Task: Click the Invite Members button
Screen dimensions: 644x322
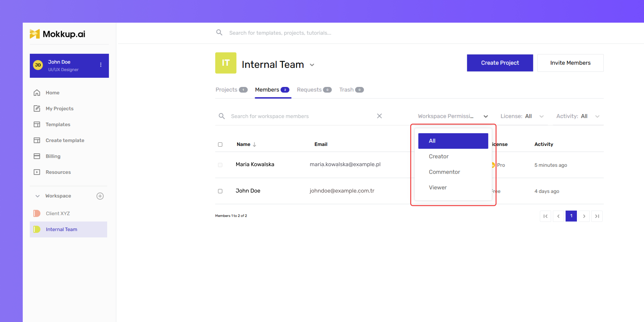Action: (570, 63)
